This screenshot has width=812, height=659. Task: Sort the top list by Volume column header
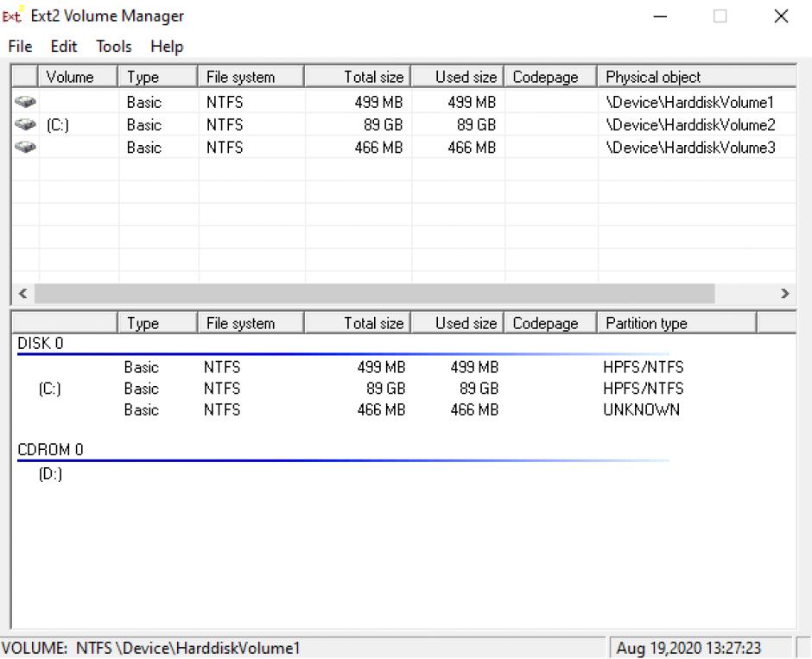point(78,77)
